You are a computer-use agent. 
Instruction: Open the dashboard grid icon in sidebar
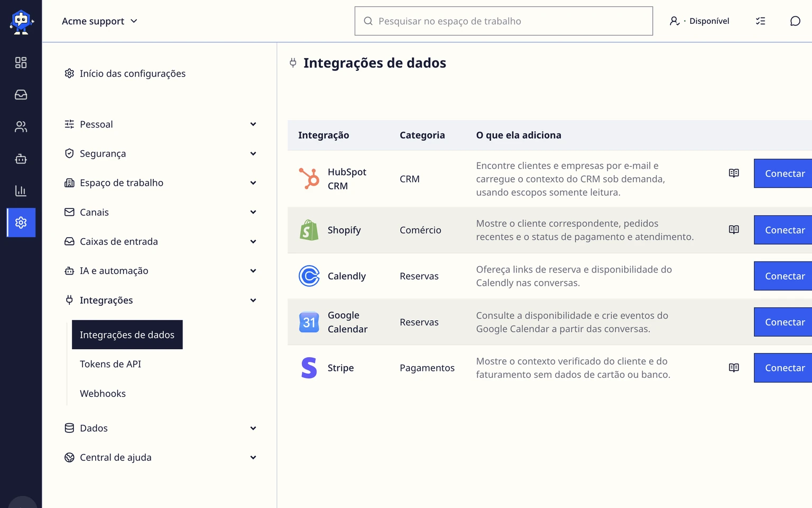[21, 62]
